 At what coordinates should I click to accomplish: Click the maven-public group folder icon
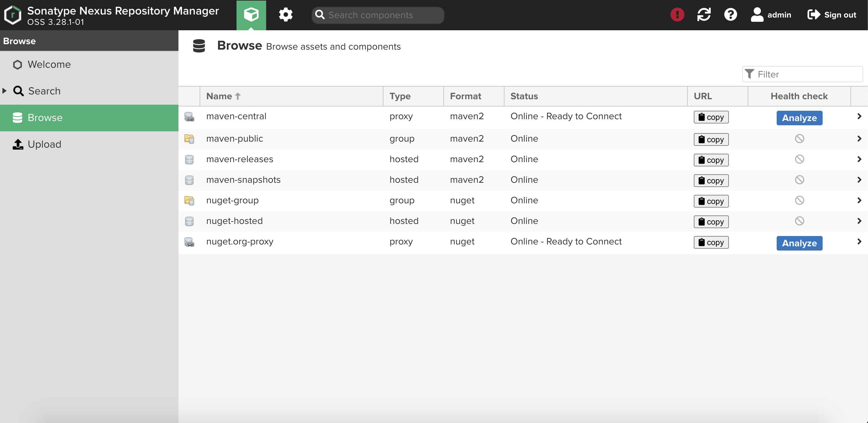(x=189, y=139)
